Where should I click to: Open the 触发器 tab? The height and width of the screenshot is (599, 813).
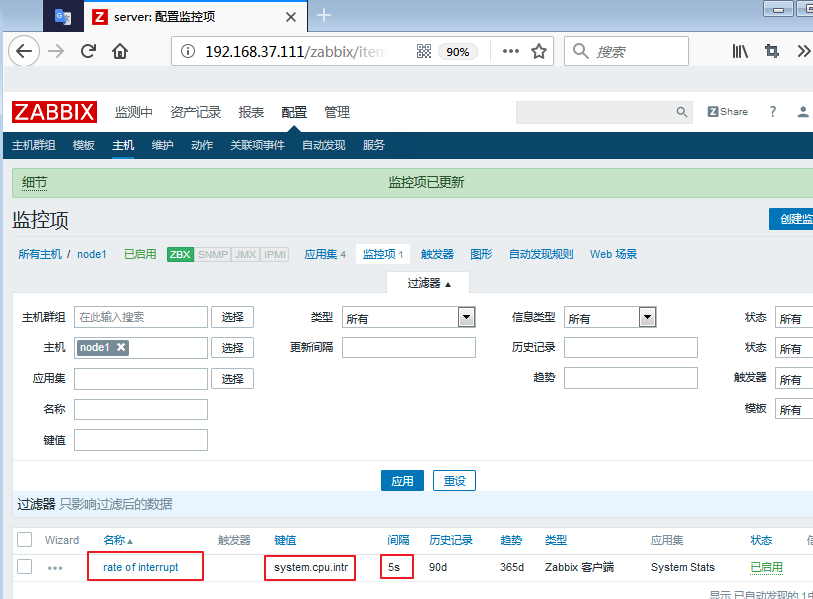[437, 254]
